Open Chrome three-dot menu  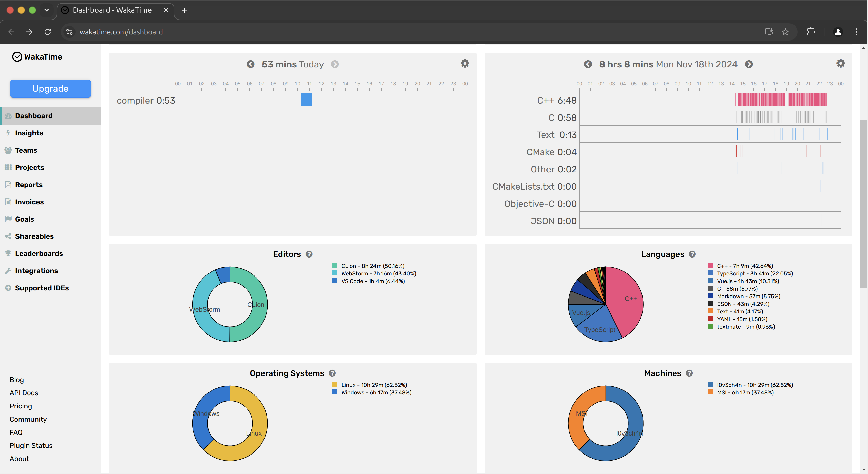pyautogui.click(x=856, y=32)
